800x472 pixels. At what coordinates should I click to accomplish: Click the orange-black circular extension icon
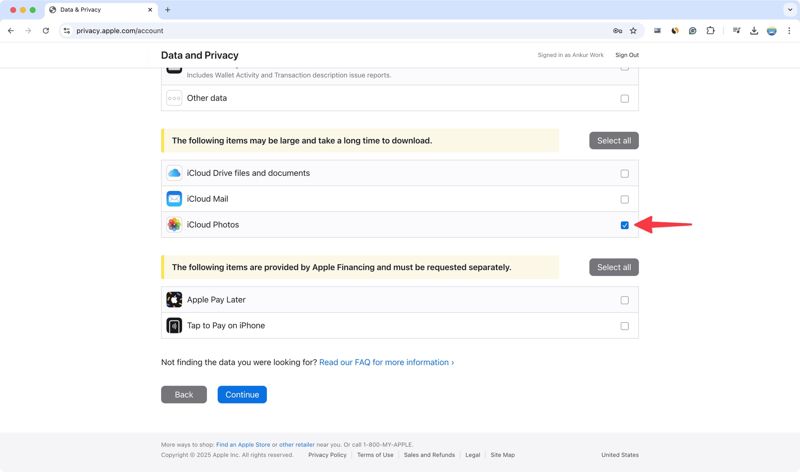675,31
